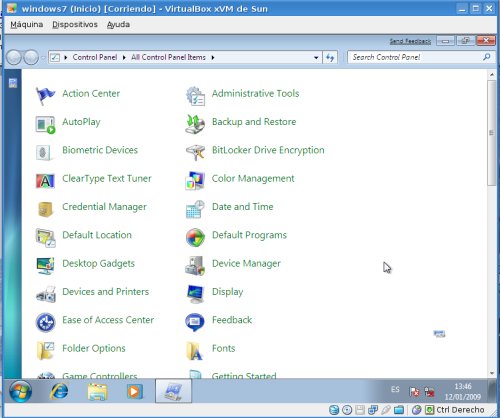Open BitLocker Drive Encryption key icon
Screen dimensions: 500x418
[195, 152]
